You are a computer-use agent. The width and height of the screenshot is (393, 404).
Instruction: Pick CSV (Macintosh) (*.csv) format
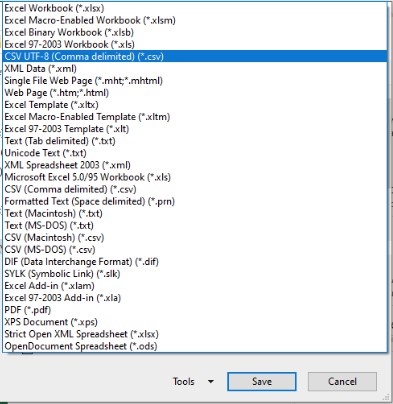click(195, 237)
